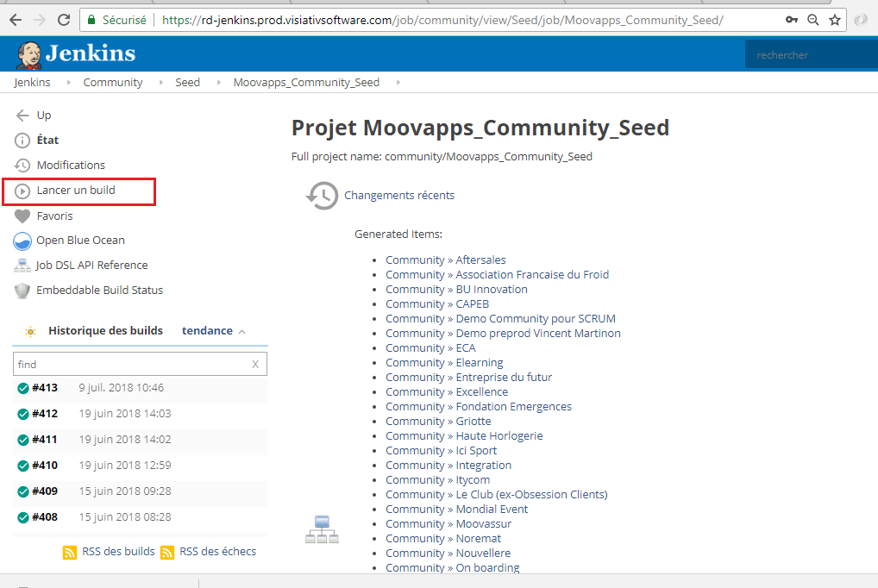The width and height of the screenshot is (878, 588).
Task: Open the Embeddable Build Status link
Action: (100, 290)
